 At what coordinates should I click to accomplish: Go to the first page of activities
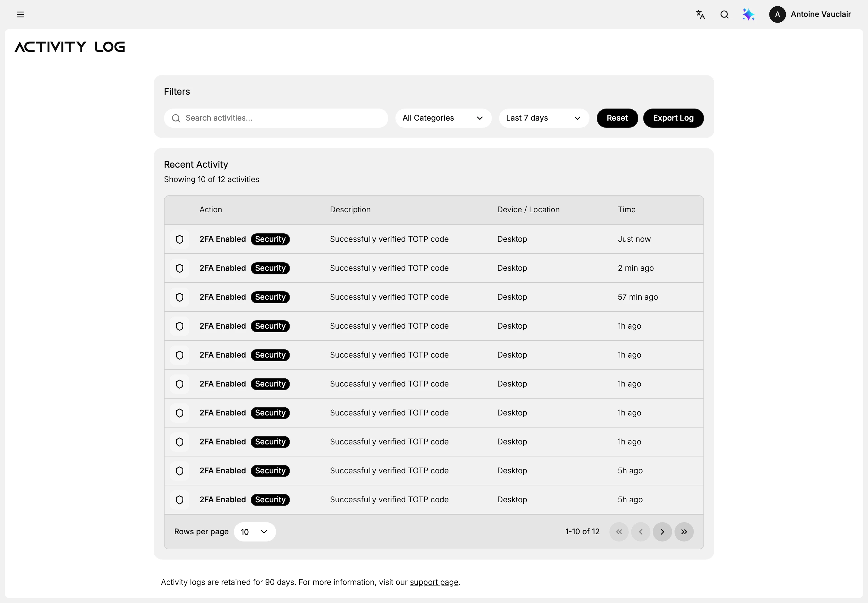coord(619,532)
